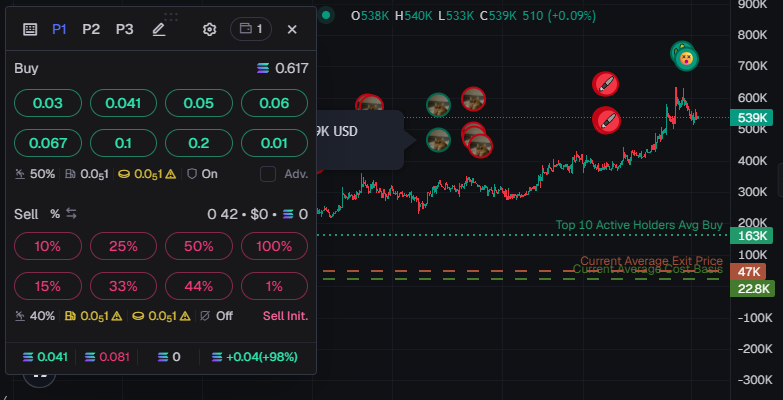Enable the Adv. checkbox
This screenshot has width=783, height=400.
coord(268,174)
